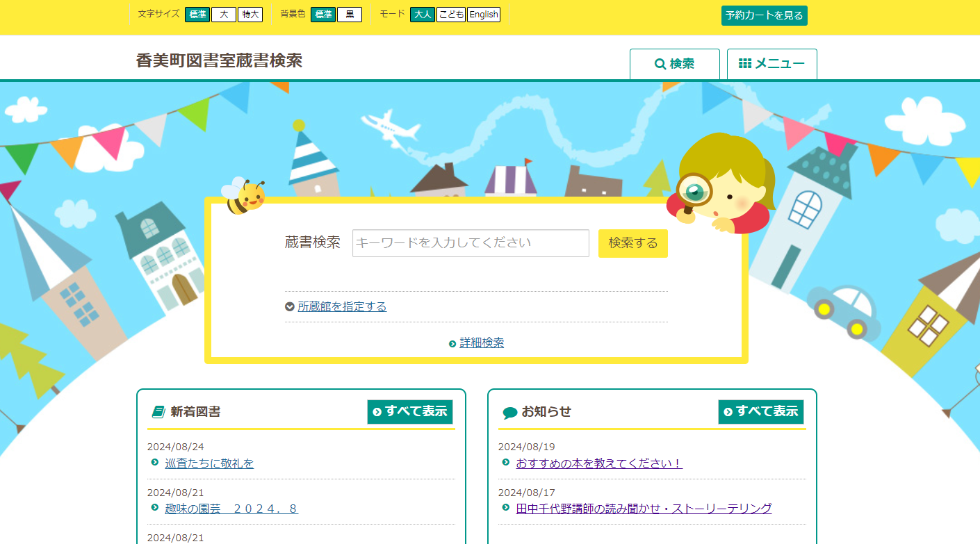This screenshot has height=544, width=980.
Task: Click the speech bubble icon beside お知らせ
Action: point(509,413)
